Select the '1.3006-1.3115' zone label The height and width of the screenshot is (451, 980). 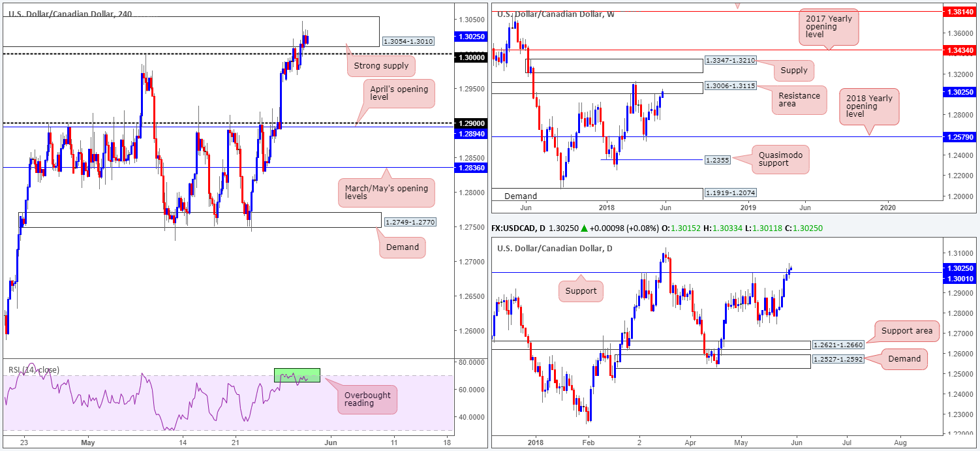coord(732,86)
